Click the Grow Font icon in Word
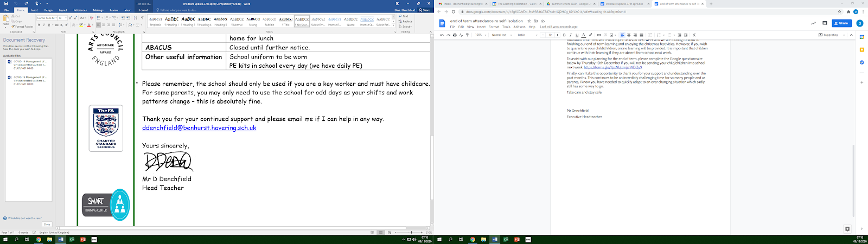Image resolution: width=868 pixels, height=244 pixels. pyautogui.click(x=71, y=18)
